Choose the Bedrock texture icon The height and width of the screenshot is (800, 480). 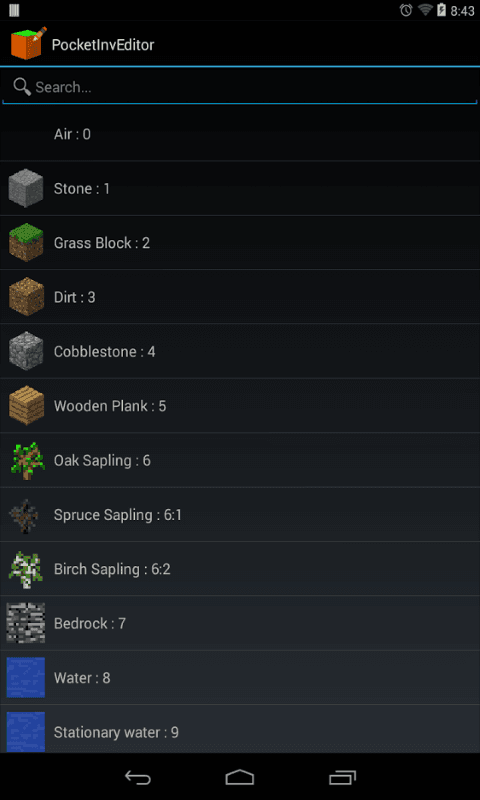pyautogui.click(x=26, y=623)
